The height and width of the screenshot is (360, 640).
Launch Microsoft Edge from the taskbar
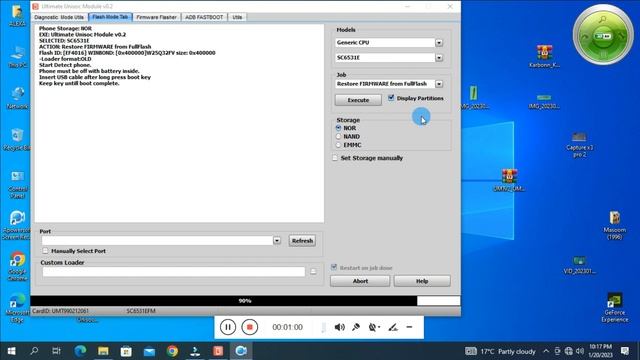pyautogui.click(x=80, y=351)
